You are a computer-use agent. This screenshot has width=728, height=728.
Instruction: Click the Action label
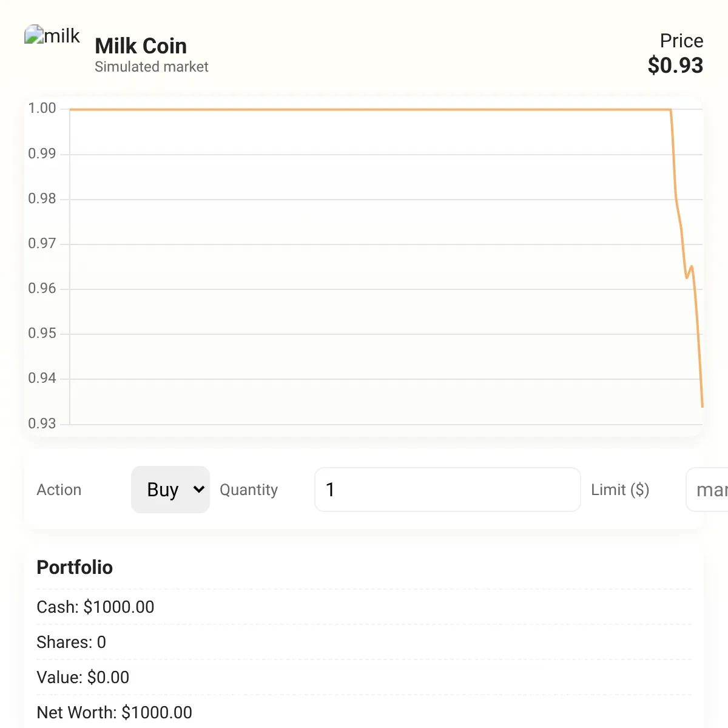(59, 490)
